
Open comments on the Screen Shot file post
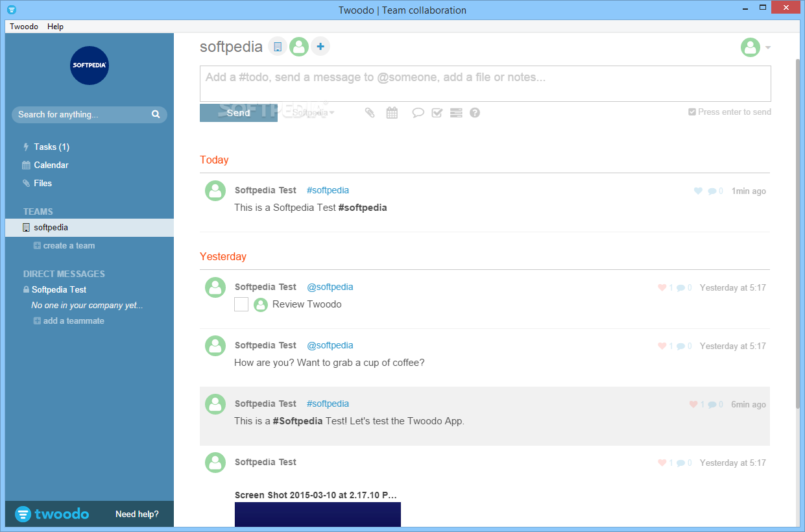684,463
